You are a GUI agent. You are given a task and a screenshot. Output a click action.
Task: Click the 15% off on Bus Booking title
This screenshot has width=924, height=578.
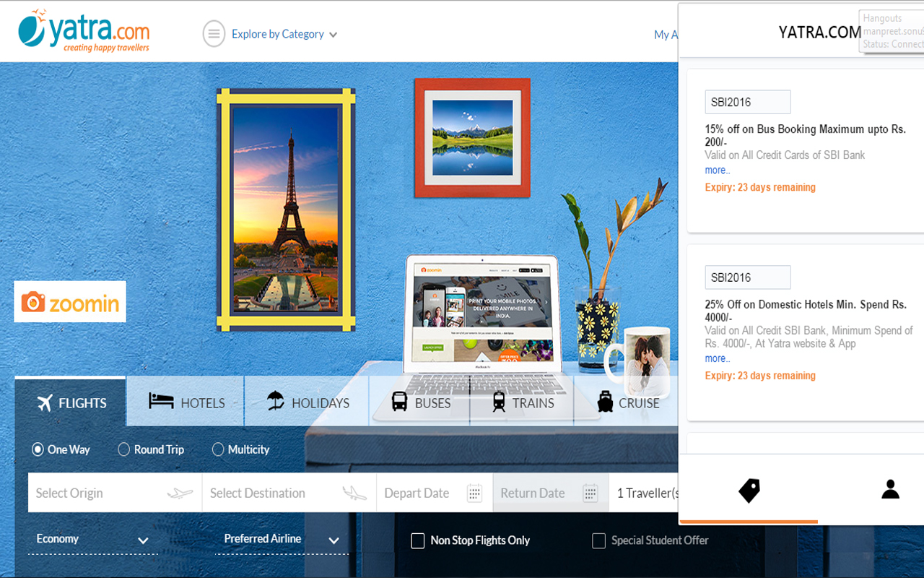[805, 136]
